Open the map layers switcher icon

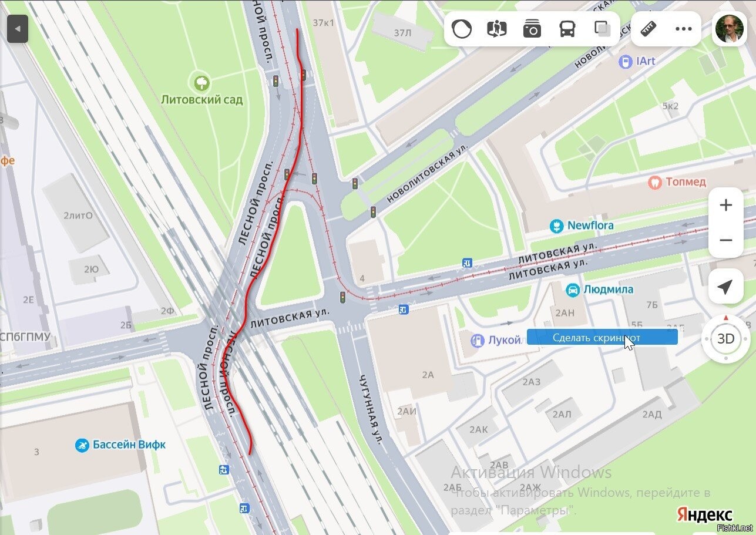[x=602, y=28]
